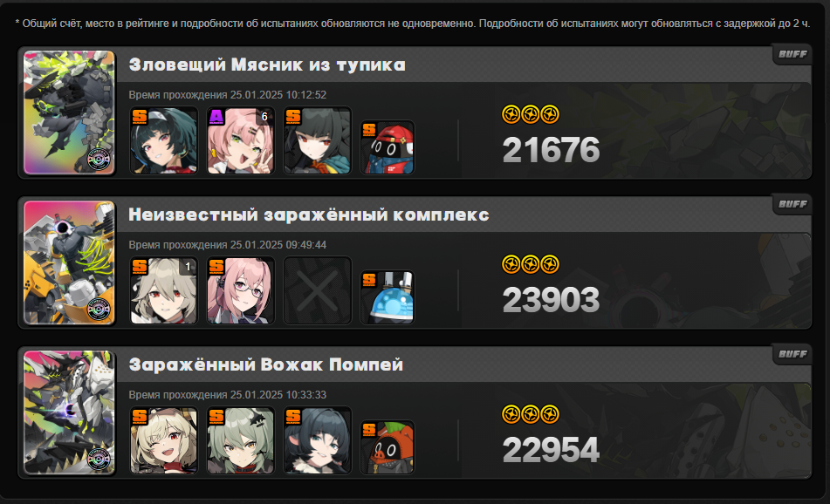Click the empty agent slot with X
This screenshot has height=504, width=830.
point(318,291)
